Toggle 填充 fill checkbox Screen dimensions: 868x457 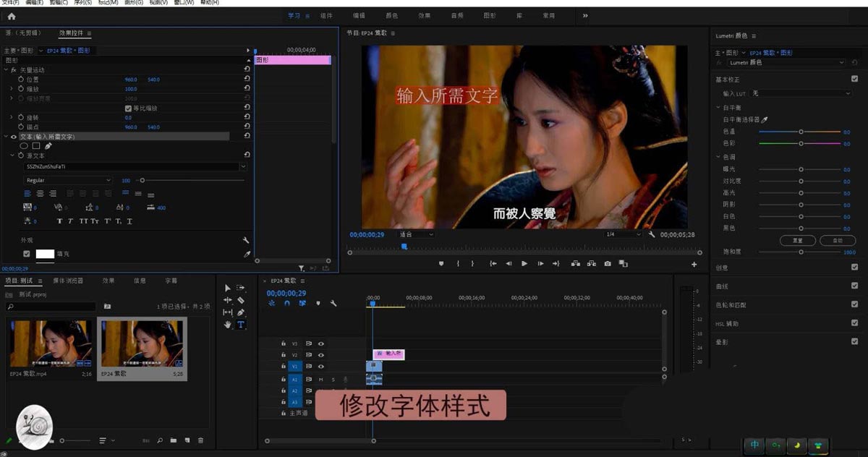[27, 254]
